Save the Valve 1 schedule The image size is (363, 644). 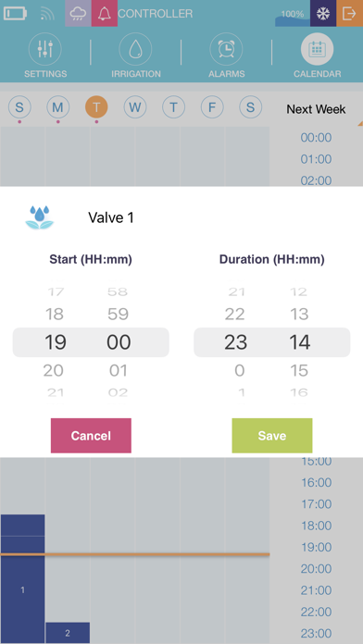272,436
